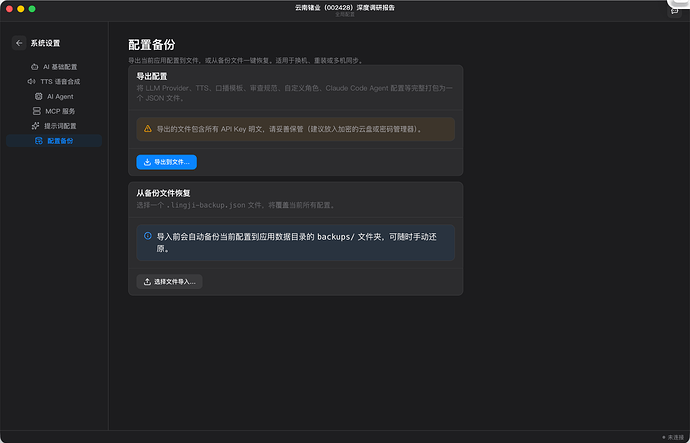
Task: Go back using the settings arrow button
Action: point(19,43)
